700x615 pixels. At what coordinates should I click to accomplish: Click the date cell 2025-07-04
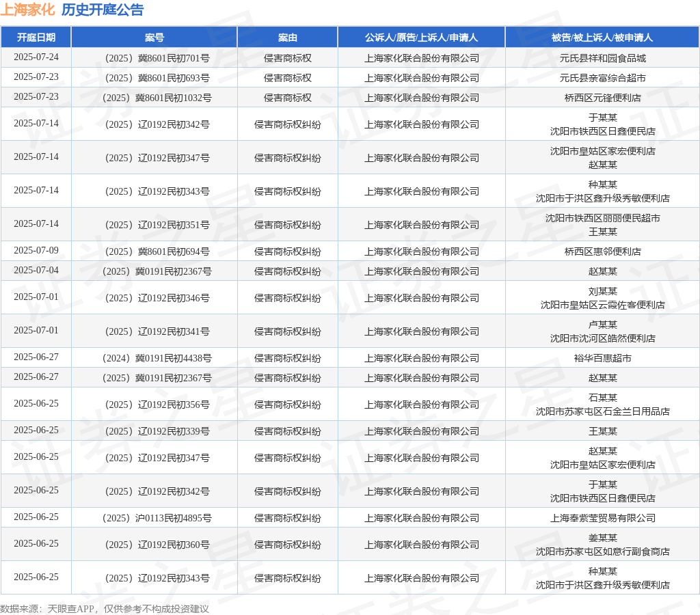pos(36,271)
